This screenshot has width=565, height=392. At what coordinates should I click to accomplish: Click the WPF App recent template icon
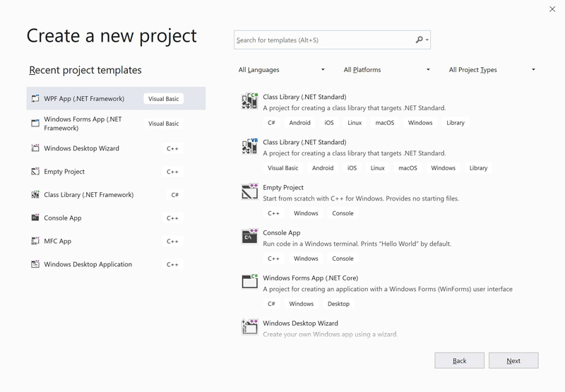35,99
